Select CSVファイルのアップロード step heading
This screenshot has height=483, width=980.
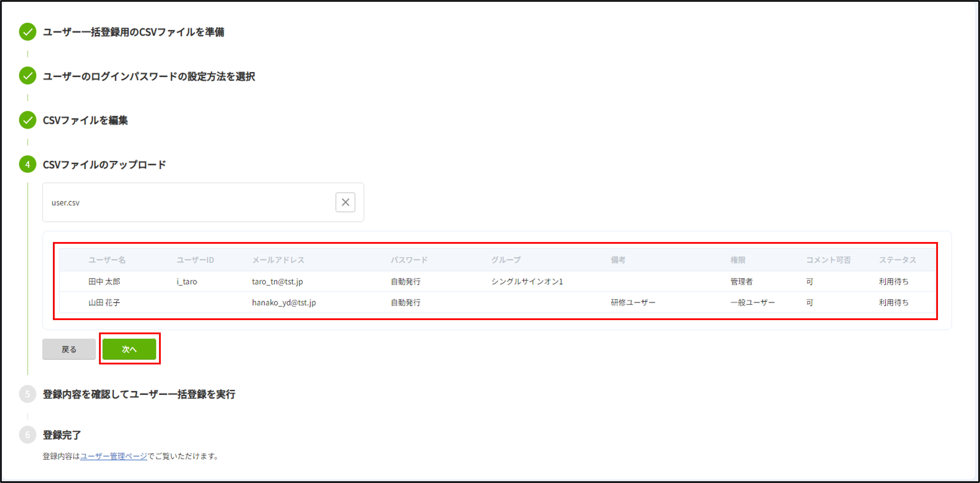click(x=104, y=164)
